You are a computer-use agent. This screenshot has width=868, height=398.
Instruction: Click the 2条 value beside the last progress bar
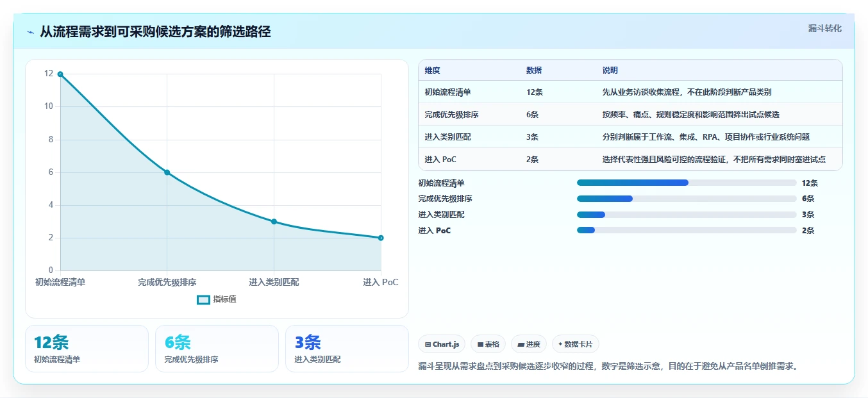coord(808,230)
